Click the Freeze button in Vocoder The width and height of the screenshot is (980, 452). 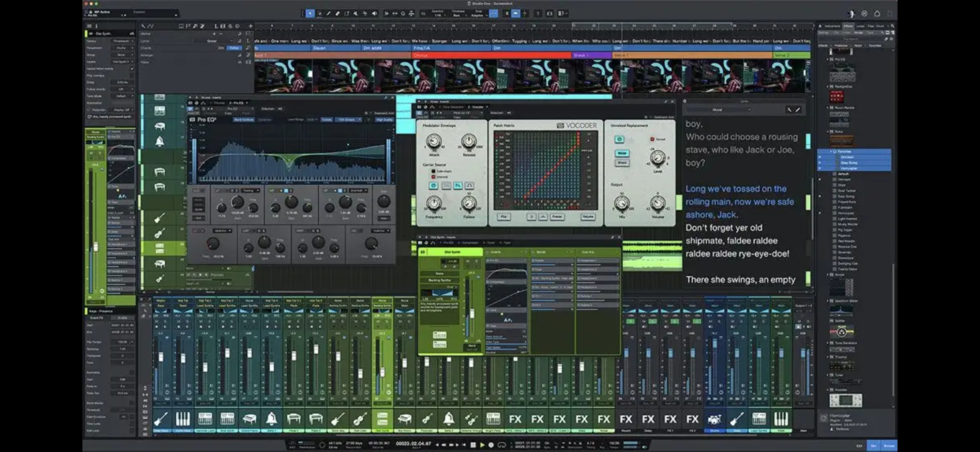click(557, 217)
